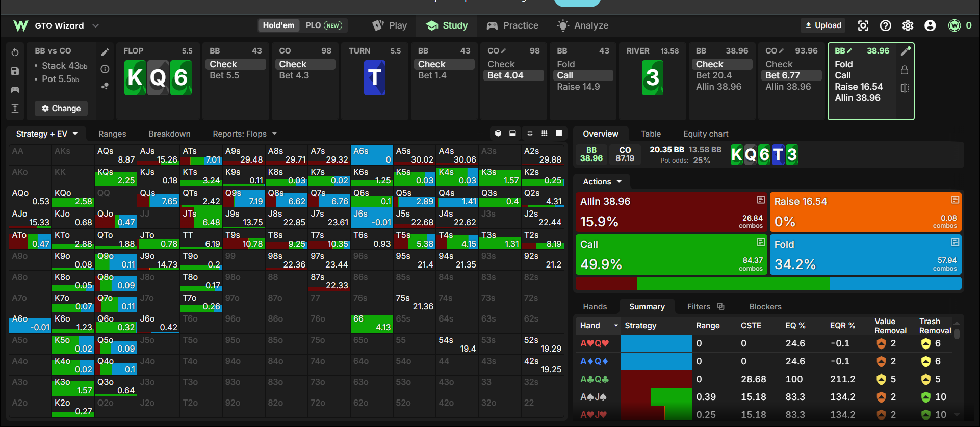Open the help question mark icon
This screenshot has width=980, height=427.
886,25
